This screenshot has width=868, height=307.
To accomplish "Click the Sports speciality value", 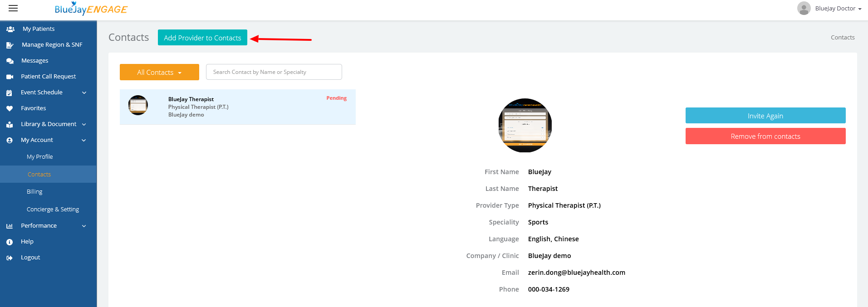I will tap(538, 222).
